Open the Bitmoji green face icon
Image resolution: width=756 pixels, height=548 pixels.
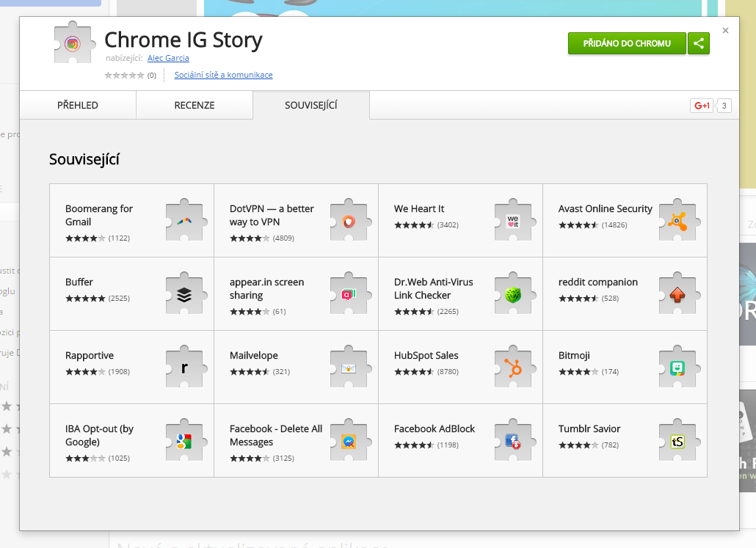pyautogui.click(x=680, y=366)
